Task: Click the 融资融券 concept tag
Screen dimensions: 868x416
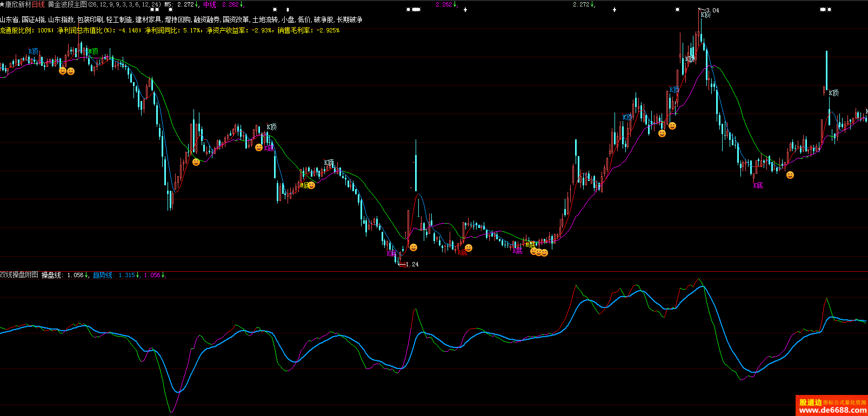Action: 207,19
